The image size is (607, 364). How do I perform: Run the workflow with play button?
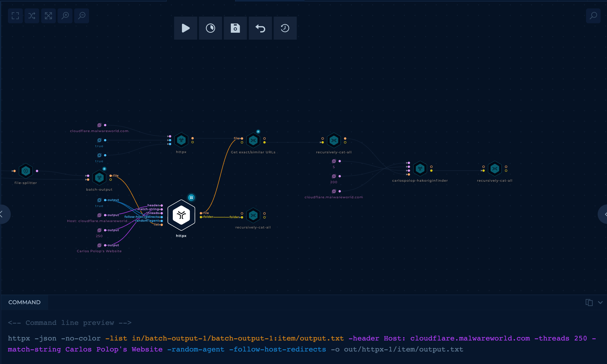coord(186,28)
